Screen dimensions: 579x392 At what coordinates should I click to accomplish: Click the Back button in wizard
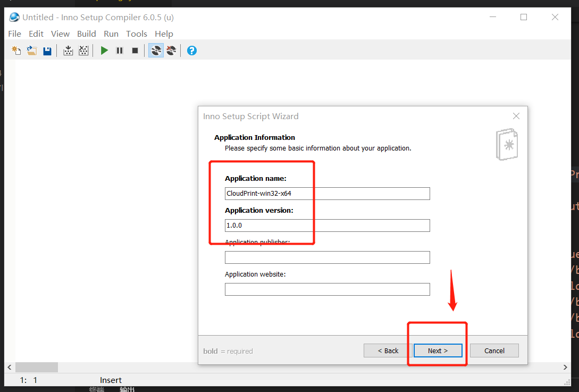(388, 351)
